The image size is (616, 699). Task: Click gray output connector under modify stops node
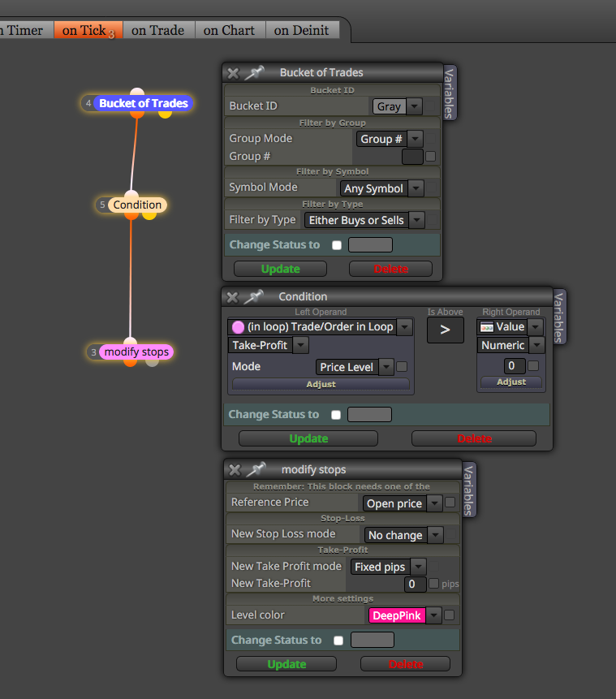click(x=153, y=362)
